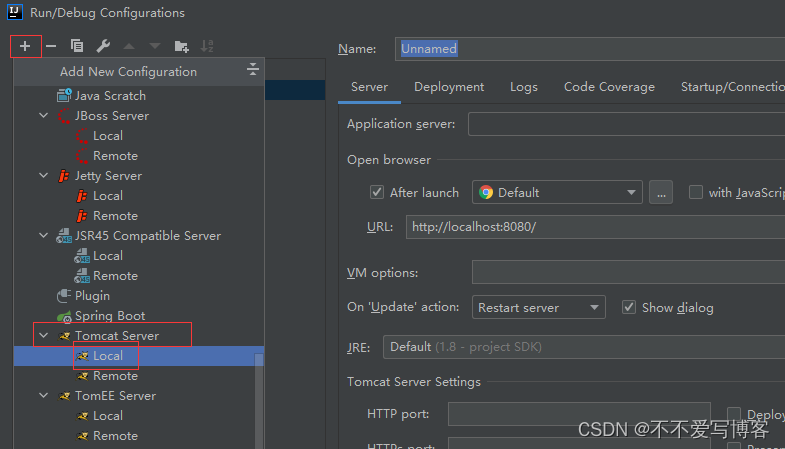Click the Move Down arrow icon
Viewport: 785px width, 449px height.
coord(155,47)
